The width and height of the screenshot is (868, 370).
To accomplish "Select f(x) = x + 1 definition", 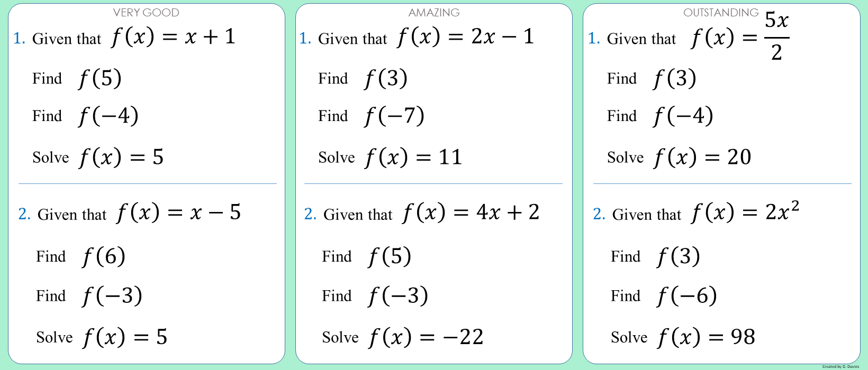I will (x=173, y=37).
